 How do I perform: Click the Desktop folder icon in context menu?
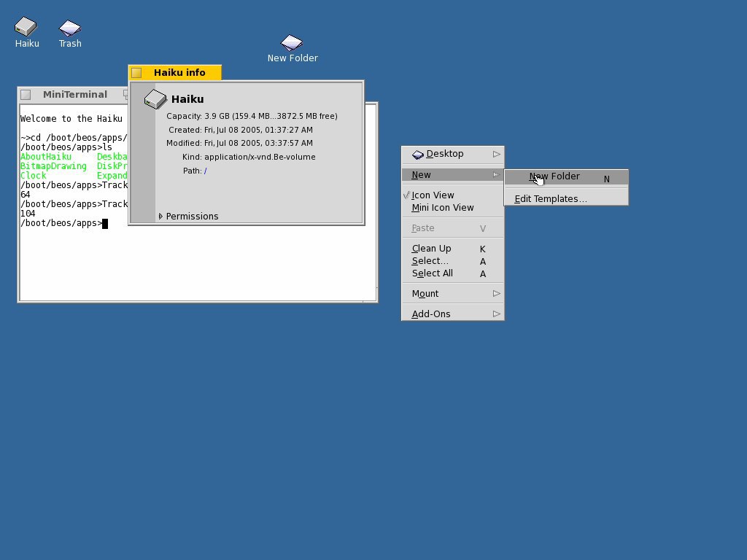pyautogui.click(x=418, y=155)
